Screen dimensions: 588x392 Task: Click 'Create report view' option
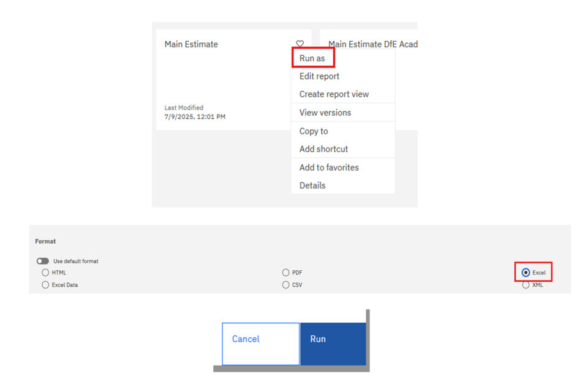pos(334,94)
